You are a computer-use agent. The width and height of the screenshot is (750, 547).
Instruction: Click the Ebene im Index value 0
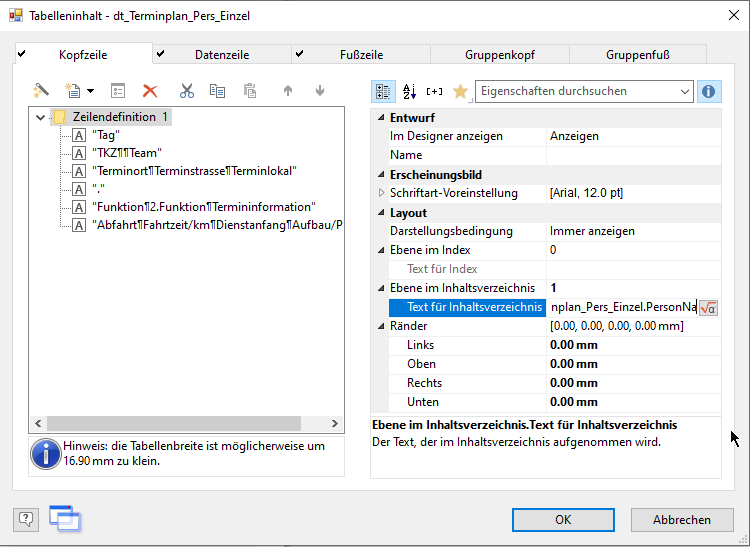coord(634,250)
